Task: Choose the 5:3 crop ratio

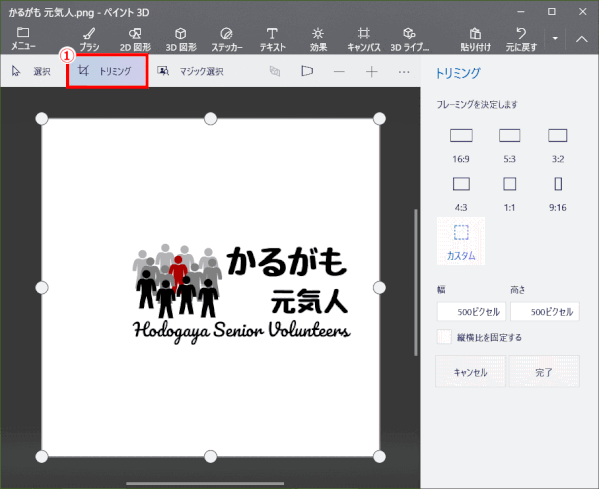Action: (x=509, y=146)
